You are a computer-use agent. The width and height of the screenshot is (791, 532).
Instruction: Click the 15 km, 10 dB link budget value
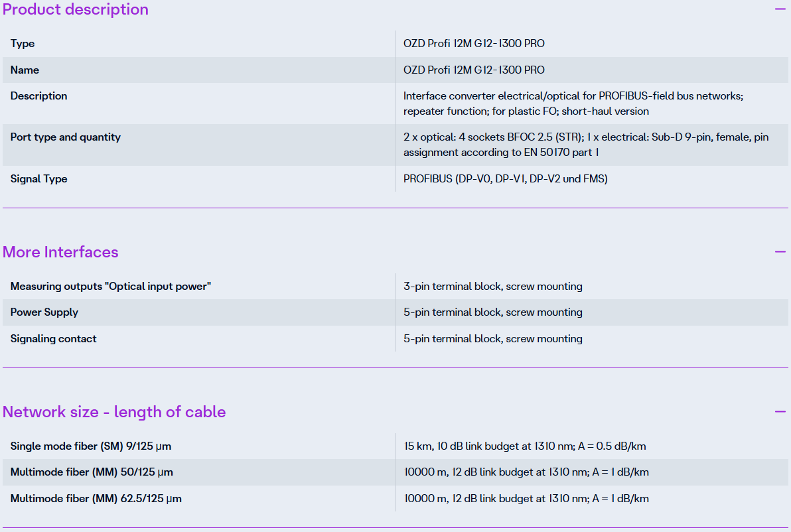click(x=525, y=446)
